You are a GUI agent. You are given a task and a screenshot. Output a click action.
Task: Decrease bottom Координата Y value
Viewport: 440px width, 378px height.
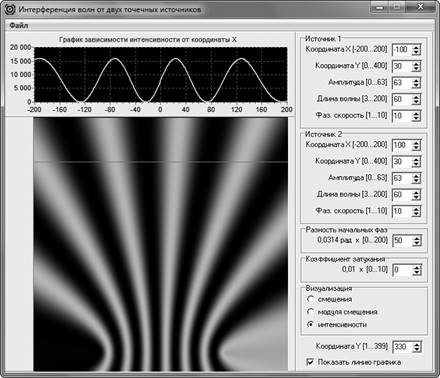416,350
